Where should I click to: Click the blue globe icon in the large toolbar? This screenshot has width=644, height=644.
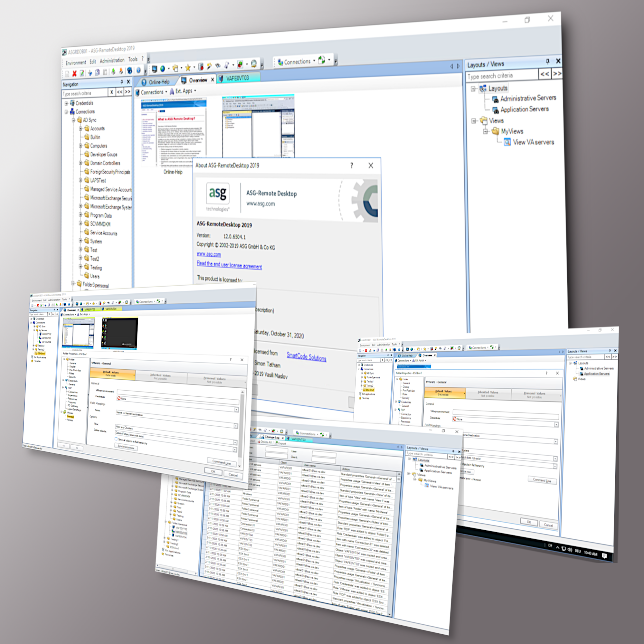tap(163, 69)
